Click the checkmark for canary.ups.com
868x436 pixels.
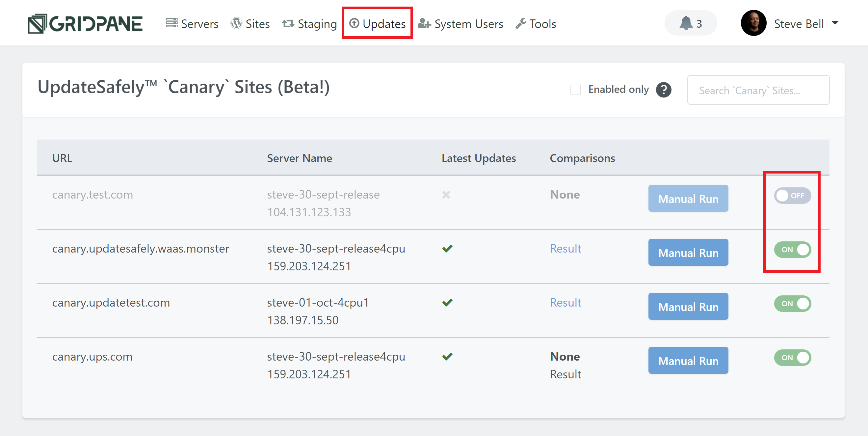pos(447,356)
